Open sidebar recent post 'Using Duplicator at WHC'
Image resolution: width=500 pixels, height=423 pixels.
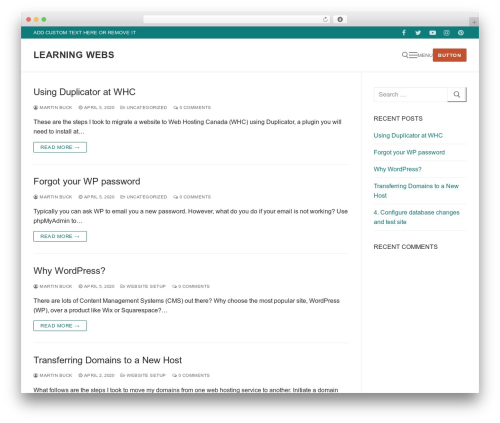pos(408,135)
